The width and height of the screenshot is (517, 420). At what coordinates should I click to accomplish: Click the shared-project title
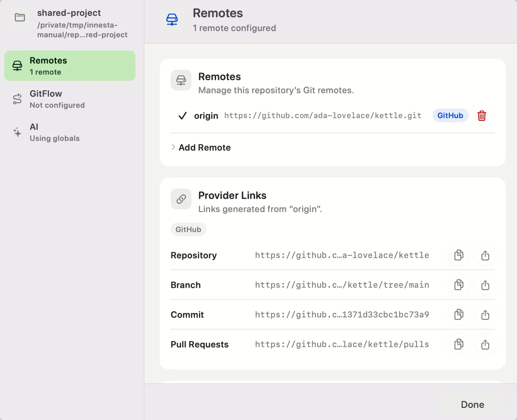coord(69,13)
